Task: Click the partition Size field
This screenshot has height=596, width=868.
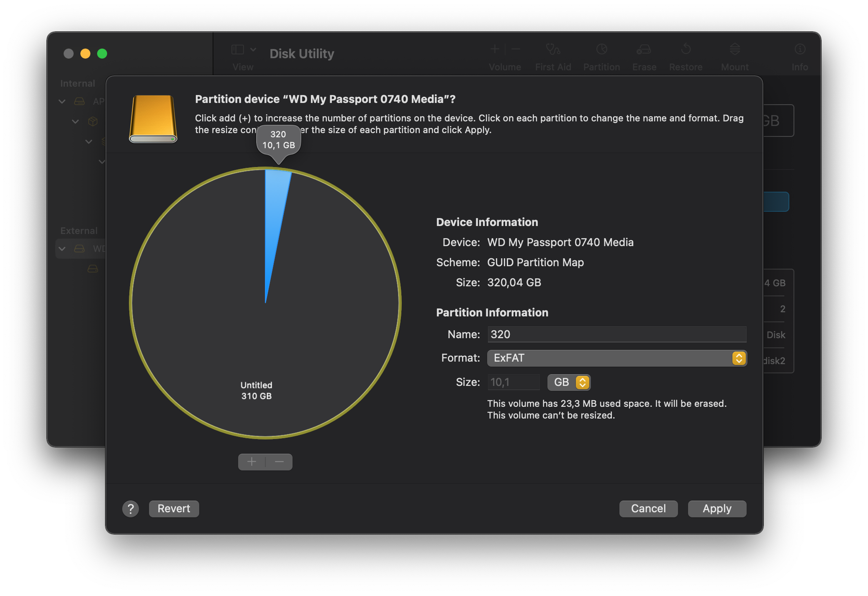Action: pos(514,382)
